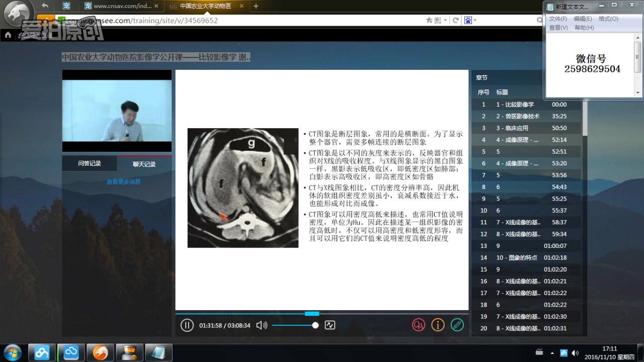The height and width of the screenshot is (362, 644).
Task: Jump to chapter 3 临床应用
Action: [x=526, y=128]
